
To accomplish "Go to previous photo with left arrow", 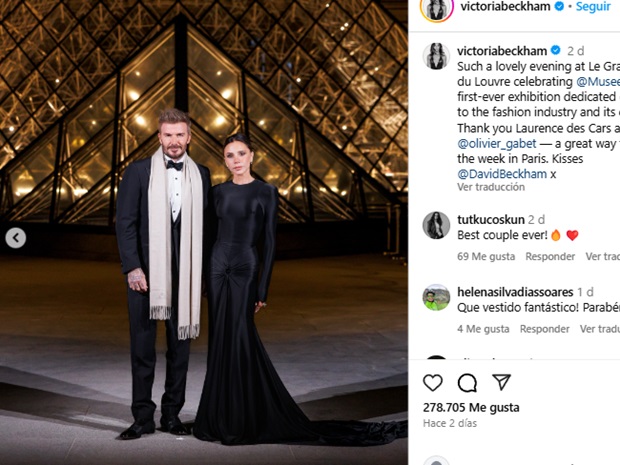I will tap(16, 238).
